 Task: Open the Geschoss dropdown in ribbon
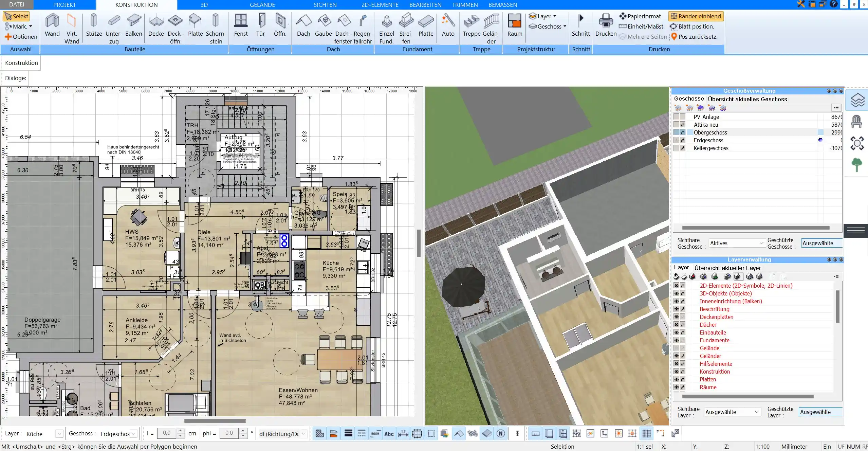pyautogui.click(x=548, y=26)
